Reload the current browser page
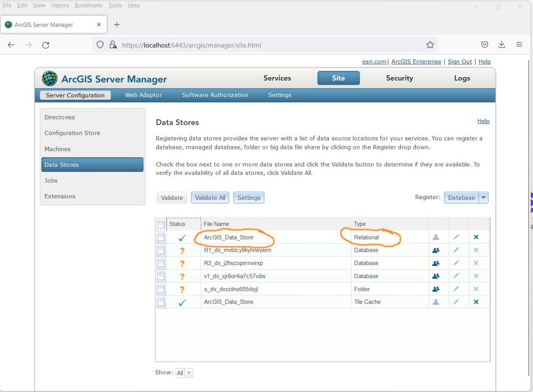The image size is (533, 392). 46,45
